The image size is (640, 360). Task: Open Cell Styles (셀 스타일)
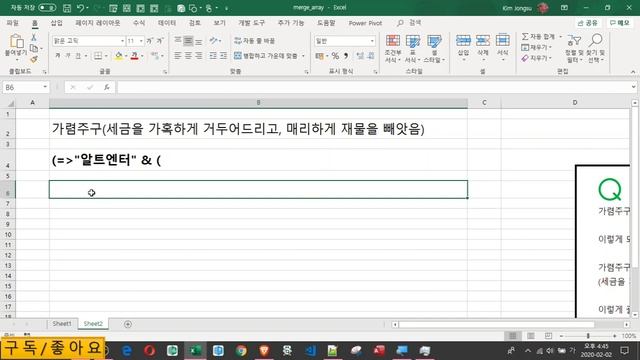pyautogui.click(x=433, y=49)
